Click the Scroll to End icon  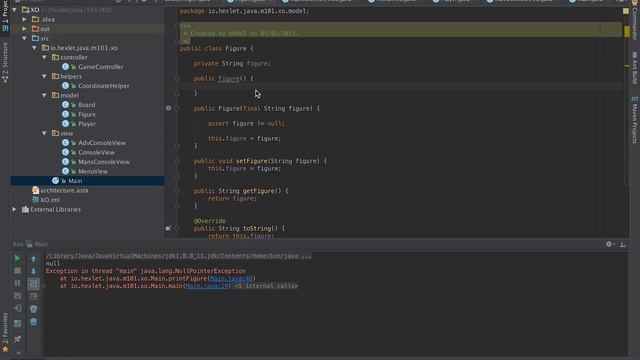(x=33, y=296)
